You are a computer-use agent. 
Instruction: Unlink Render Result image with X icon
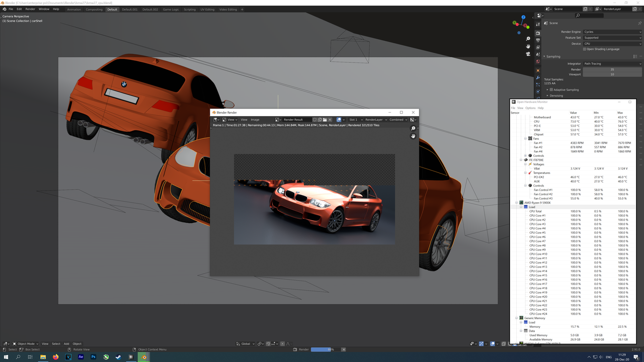(x=330, y=120)
